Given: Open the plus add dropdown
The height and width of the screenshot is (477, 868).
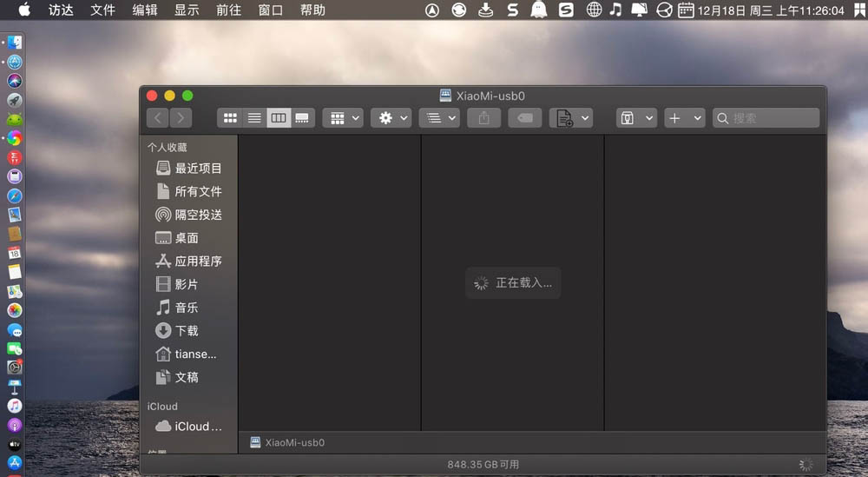Looking at the screenshot, I should tap(685, 118).
